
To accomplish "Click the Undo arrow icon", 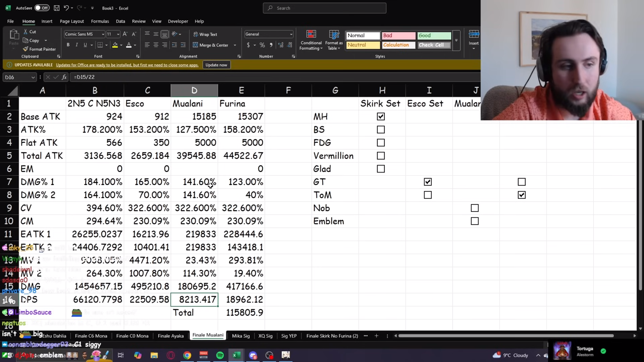I will click(66, 8).
